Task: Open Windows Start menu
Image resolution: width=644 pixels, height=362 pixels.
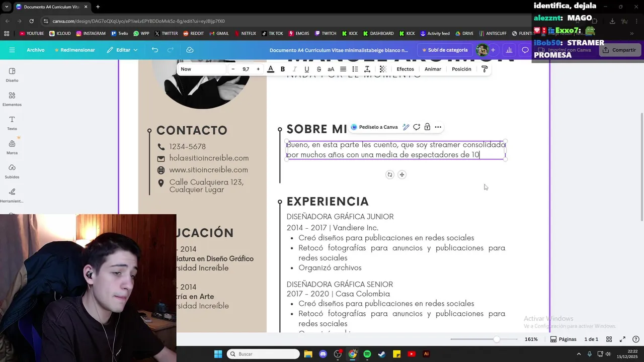Action: (218, 354)
